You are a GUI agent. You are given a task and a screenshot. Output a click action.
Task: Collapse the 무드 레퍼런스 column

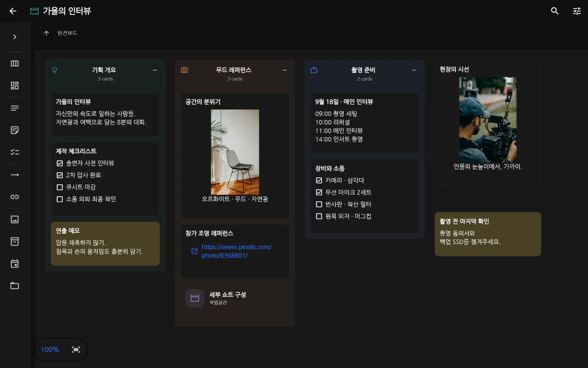[x=285, y=70]
